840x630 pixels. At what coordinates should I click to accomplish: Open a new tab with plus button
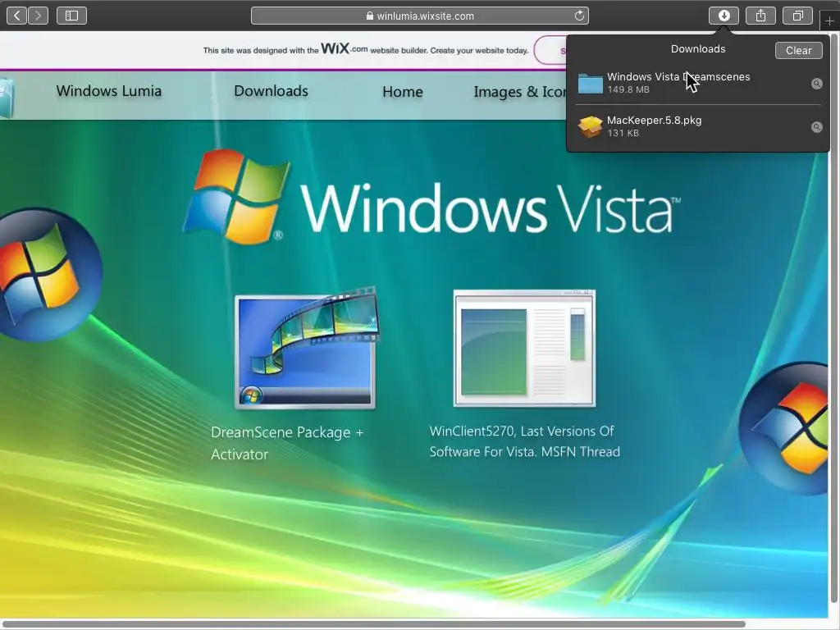click(x=829, y=21)
